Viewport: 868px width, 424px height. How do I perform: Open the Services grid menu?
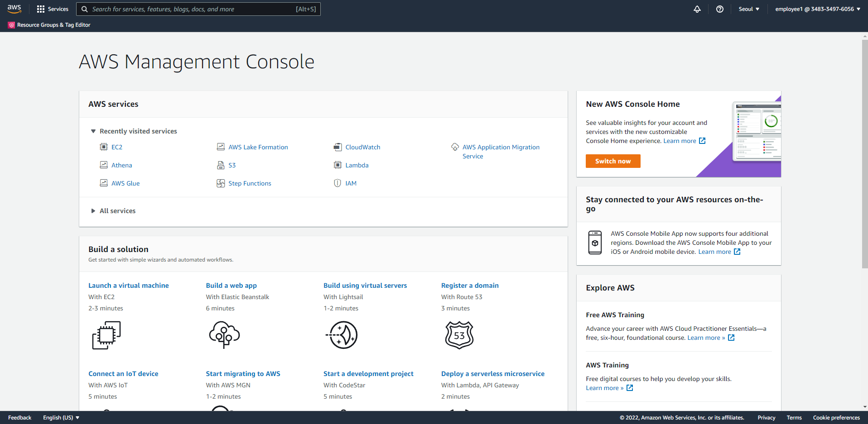[x=53, y=9]
